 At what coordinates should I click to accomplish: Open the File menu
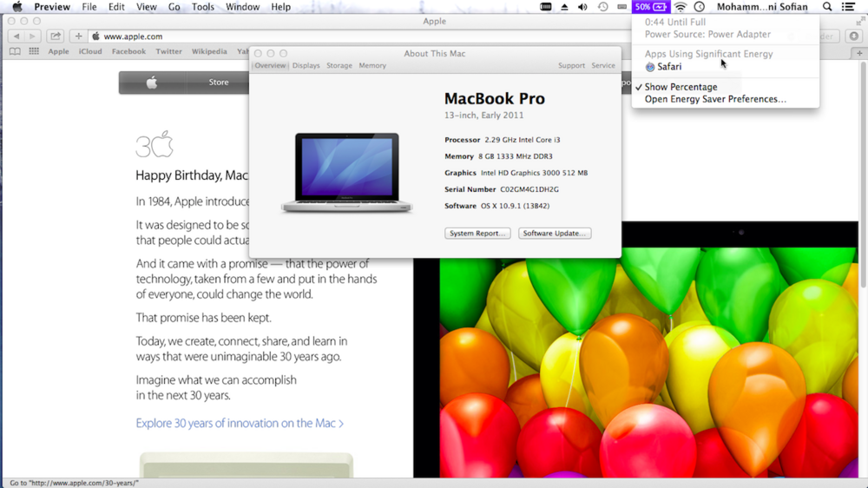[89, 7]
